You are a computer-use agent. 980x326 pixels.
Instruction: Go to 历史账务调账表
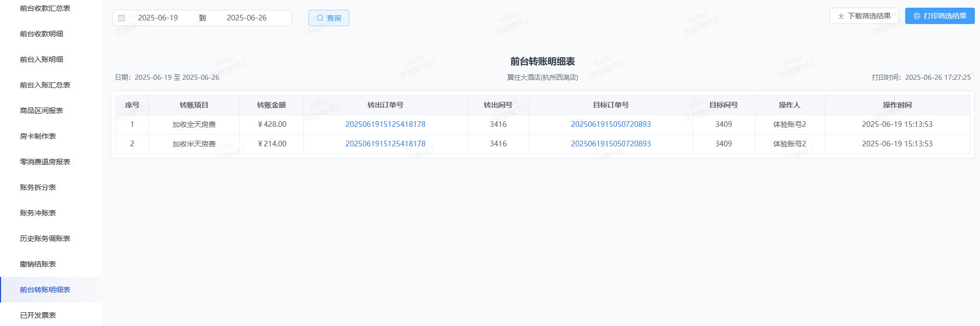point(45,238)
